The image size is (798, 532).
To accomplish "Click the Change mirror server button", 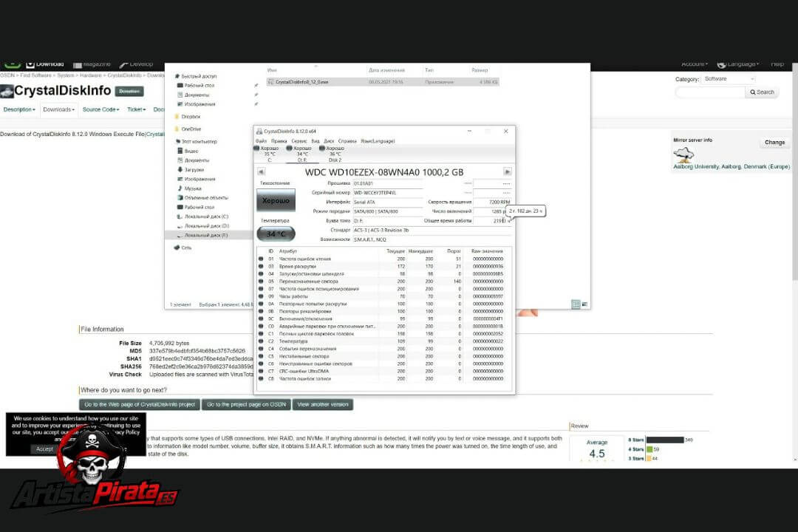I will click(x=774, y=143).
